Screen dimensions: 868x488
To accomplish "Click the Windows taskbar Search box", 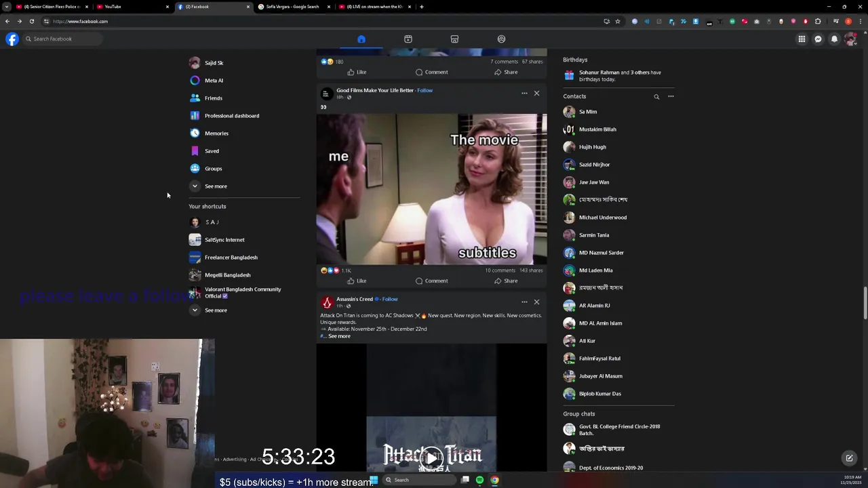I will (x=420, y=480).
